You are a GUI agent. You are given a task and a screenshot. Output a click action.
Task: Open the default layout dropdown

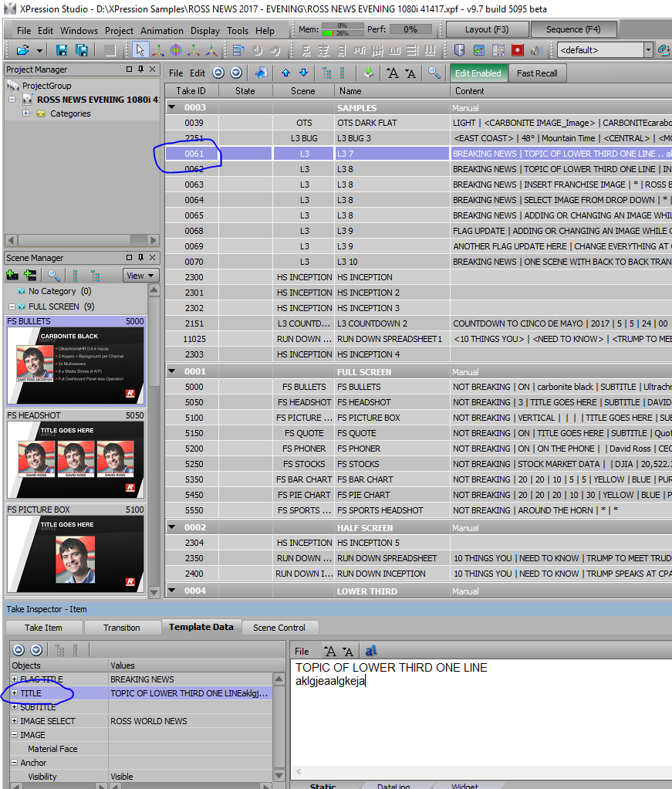(x=647, y=50)
